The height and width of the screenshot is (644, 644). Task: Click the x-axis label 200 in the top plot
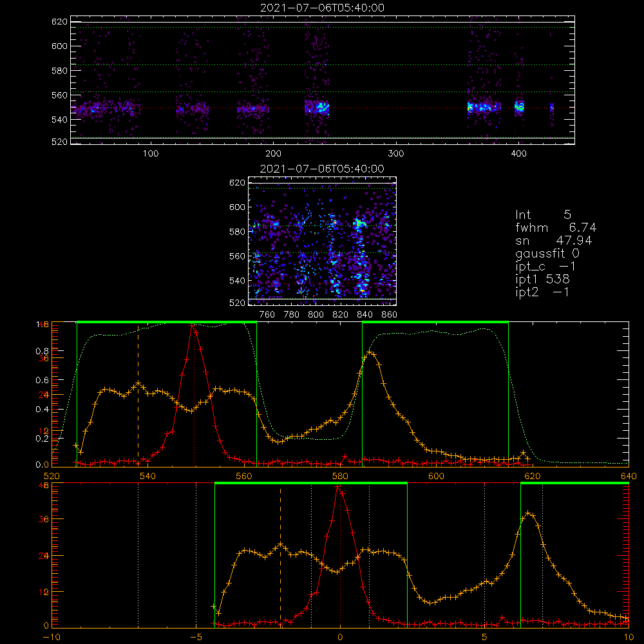(x=274, y=154)
